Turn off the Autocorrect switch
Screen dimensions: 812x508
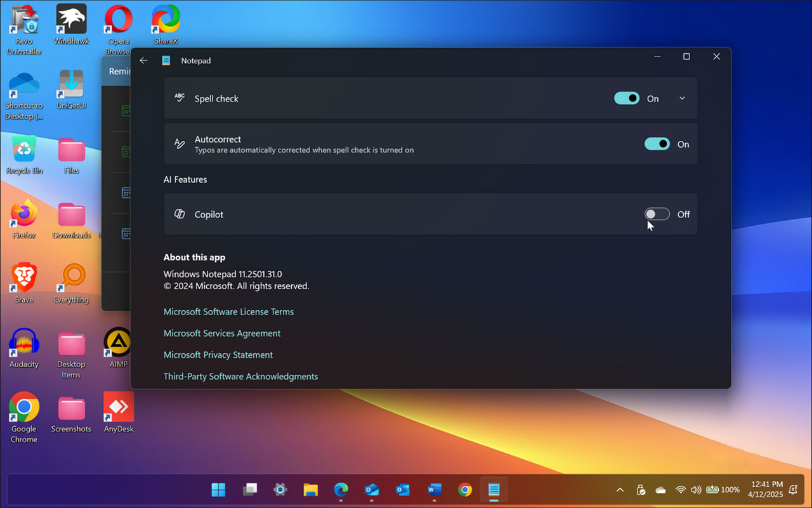pos(657,144)
